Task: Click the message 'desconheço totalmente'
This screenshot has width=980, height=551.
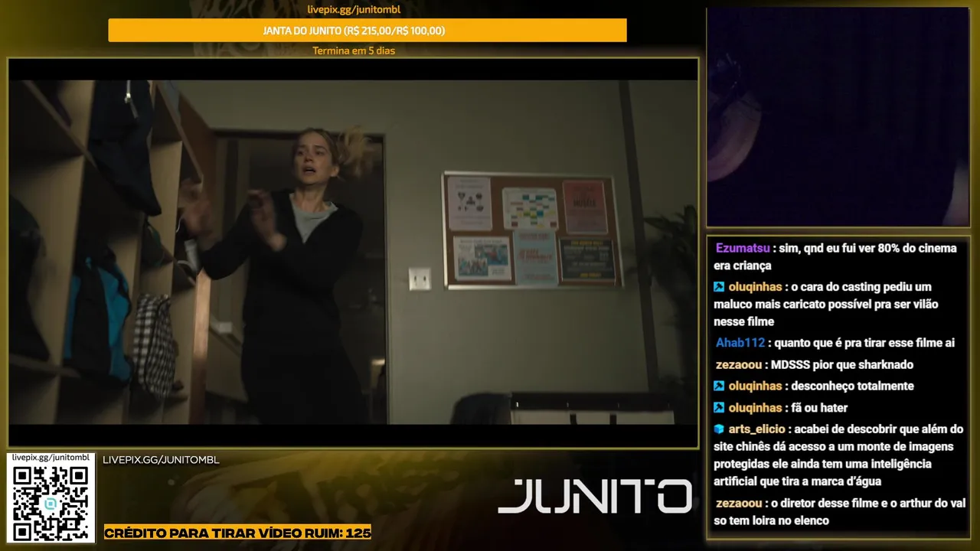Action: (852, 386)
